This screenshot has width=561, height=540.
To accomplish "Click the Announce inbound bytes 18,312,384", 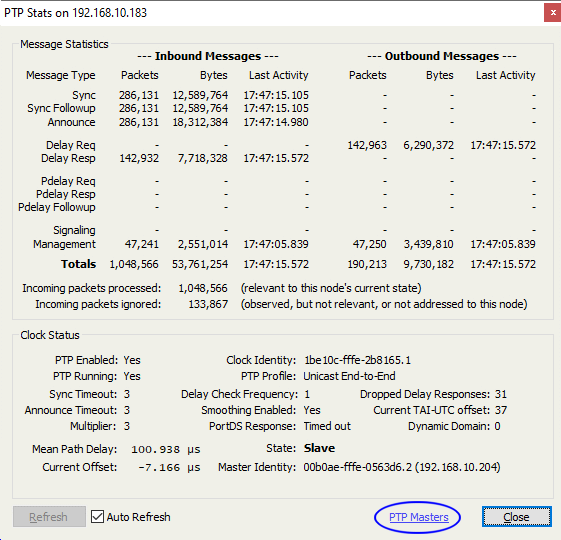I will (x=200, y=122).
